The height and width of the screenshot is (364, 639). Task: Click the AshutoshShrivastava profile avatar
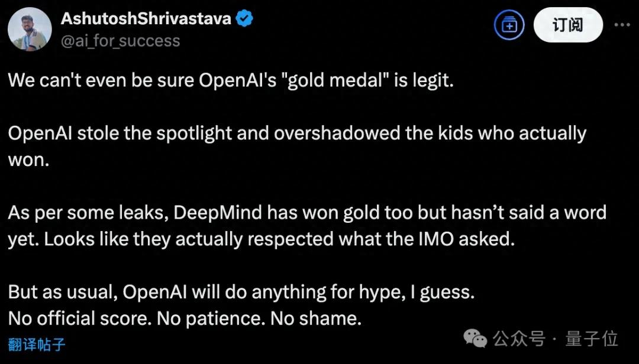[30, 29]
